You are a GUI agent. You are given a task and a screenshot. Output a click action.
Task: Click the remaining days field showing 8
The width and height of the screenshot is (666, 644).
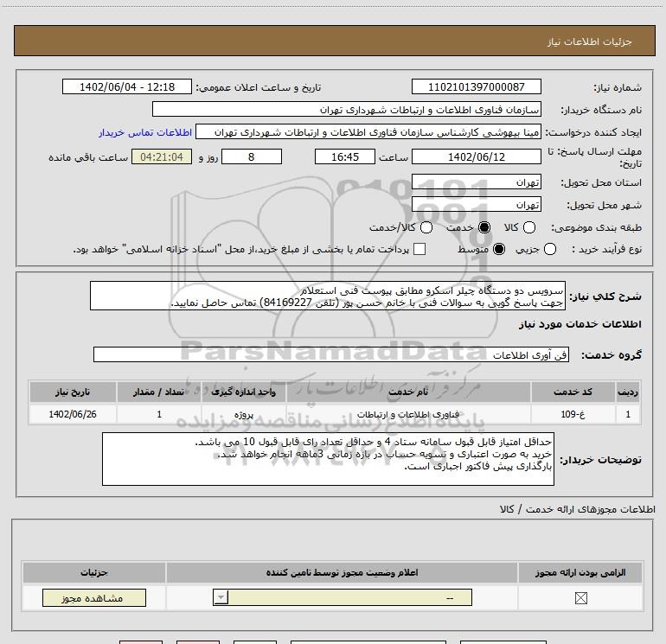click(x=252, y=156)
